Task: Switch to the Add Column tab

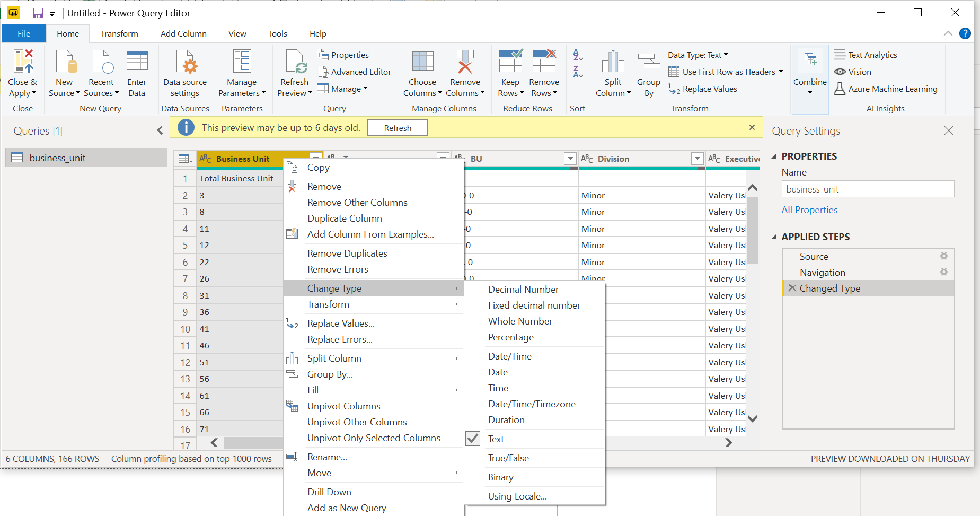Action: pyautogui.click(x=183, y=33)
